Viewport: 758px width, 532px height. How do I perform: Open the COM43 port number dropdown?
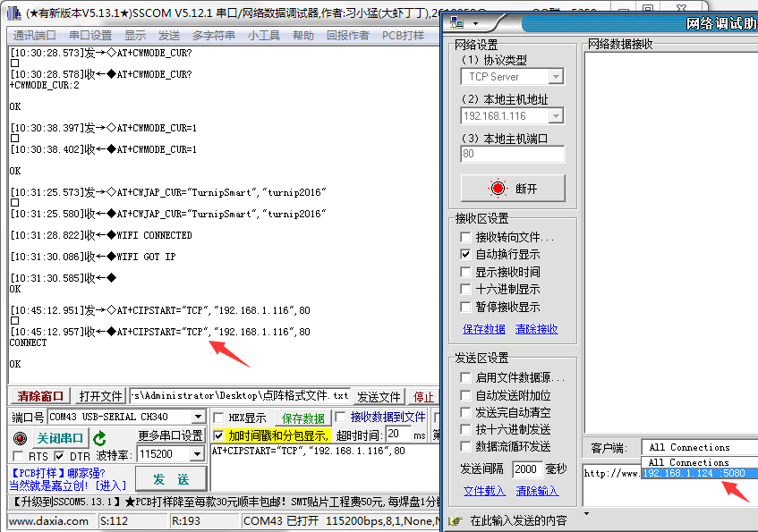(198, 417)
